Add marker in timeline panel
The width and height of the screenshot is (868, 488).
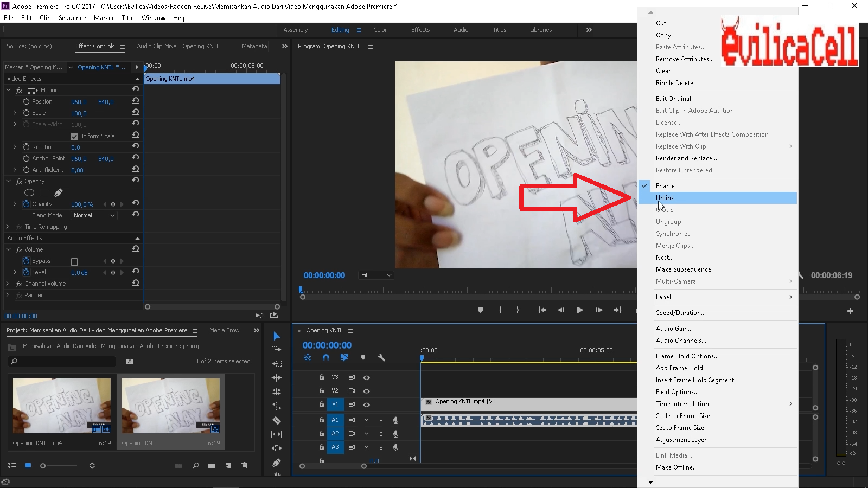click(x=363, y=357)
